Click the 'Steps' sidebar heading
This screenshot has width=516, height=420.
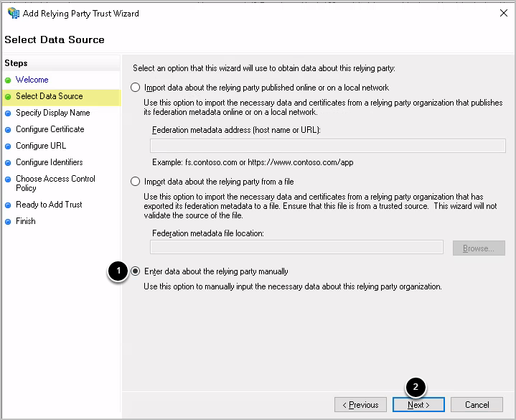[x=16, y=63]
